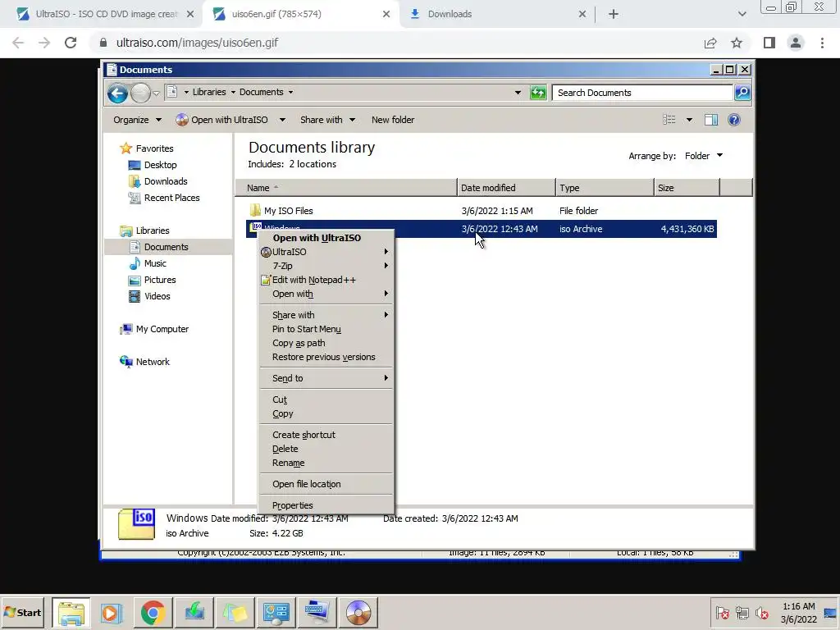This screenshot has width=840, height=630.
Task: Expand UltraISO submenu in context menu
Action: [326, 252]
